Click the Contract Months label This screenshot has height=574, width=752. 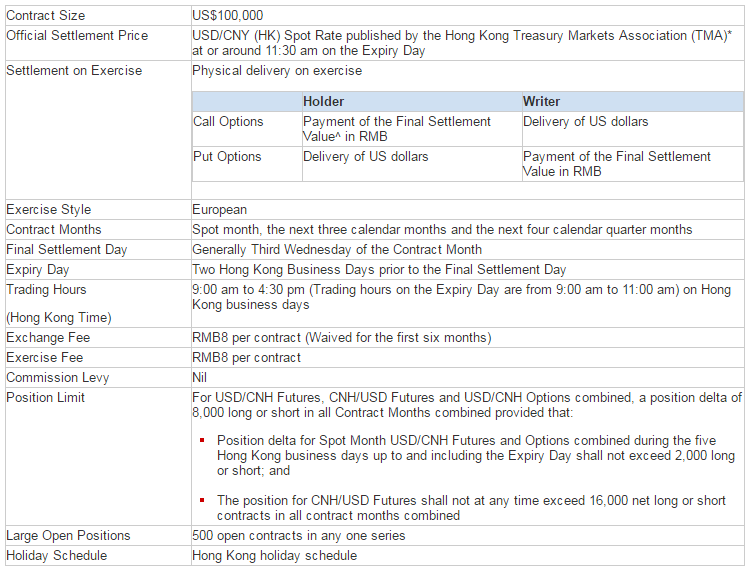pos(54,230)
